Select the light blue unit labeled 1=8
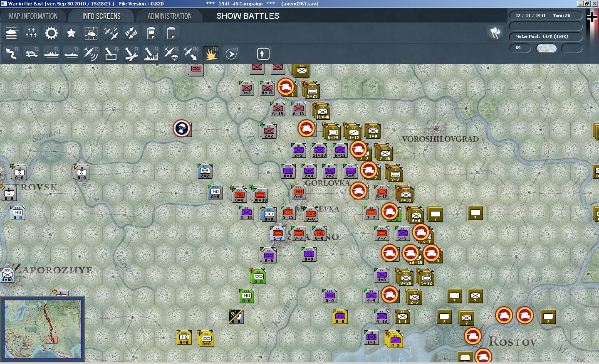The width and height of the screenshot is (599, 364). 277,233
